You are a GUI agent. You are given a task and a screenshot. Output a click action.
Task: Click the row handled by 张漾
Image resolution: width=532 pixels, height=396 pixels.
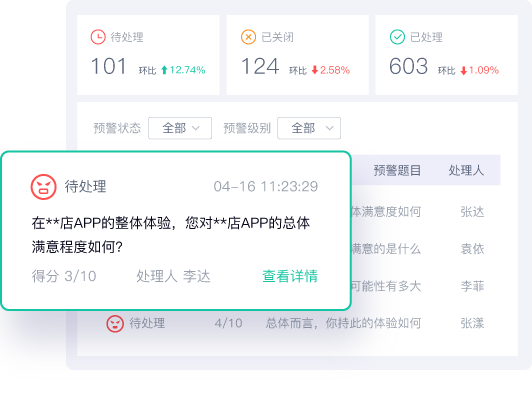tap(295, 323)
